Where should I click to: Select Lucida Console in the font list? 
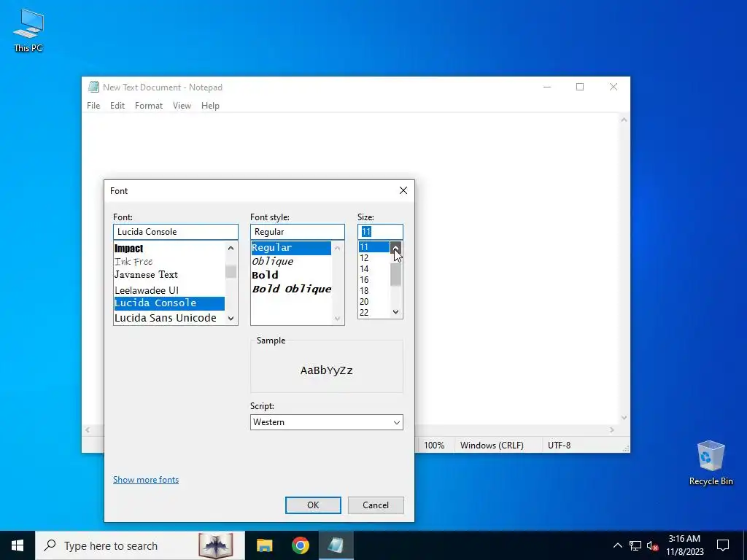(x=169, y=303)
